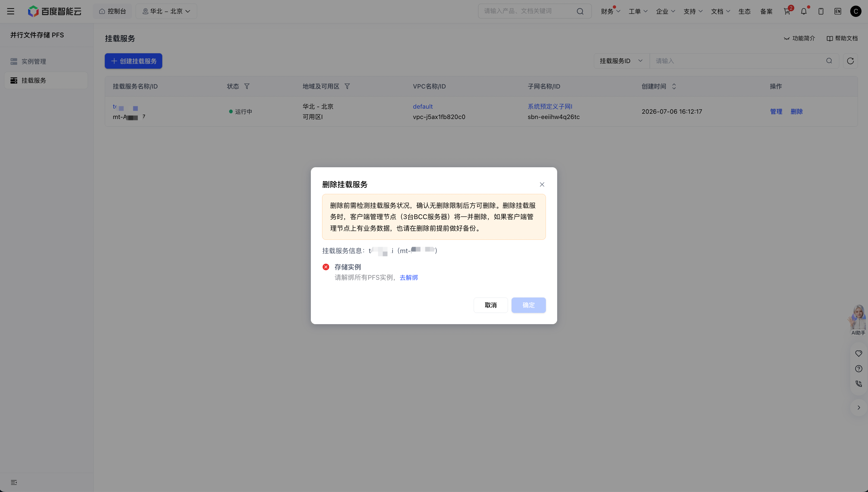Click the top search magnifier icon
Viewport: 868px width, 492px height.
(x=580, y=12)
